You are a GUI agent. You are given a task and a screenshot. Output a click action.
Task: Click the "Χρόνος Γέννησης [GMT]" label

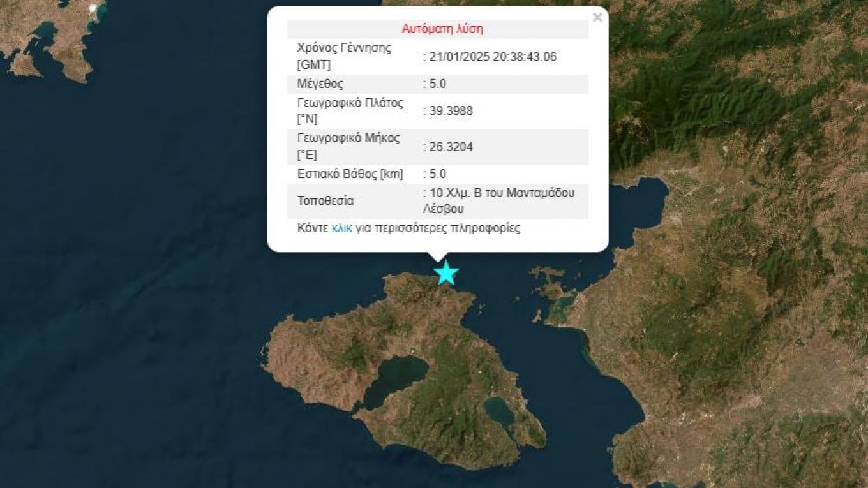pyautogui.click(x=344, y=56)
